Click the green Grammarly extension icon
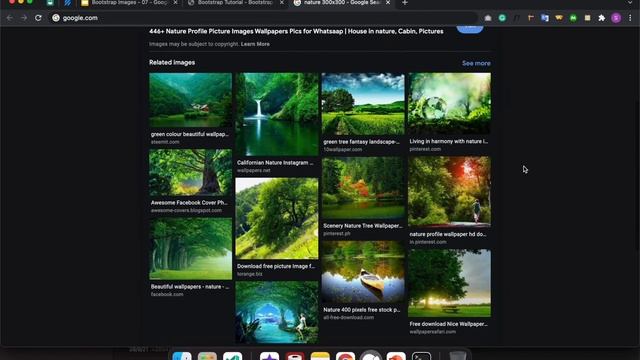Image resolution: width=640 pixels, height=360 pixels. pos(502,18)
